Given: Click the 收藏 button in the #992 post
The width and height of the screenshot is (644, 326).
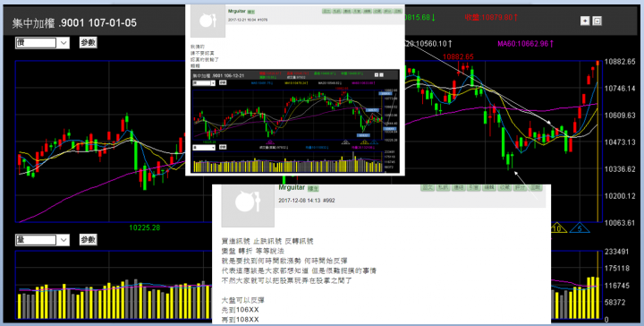Looking at the screenshot, I should [x=504, y=187].
